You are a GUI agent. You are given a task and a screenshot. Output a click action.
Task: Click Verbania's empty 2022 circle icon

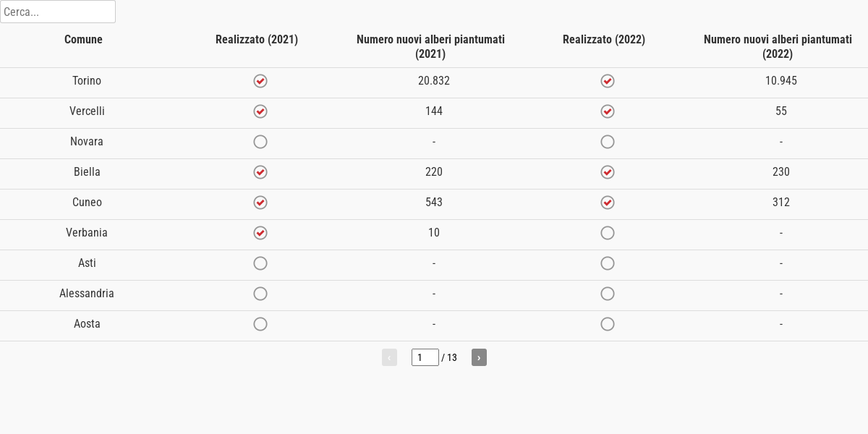608,233
